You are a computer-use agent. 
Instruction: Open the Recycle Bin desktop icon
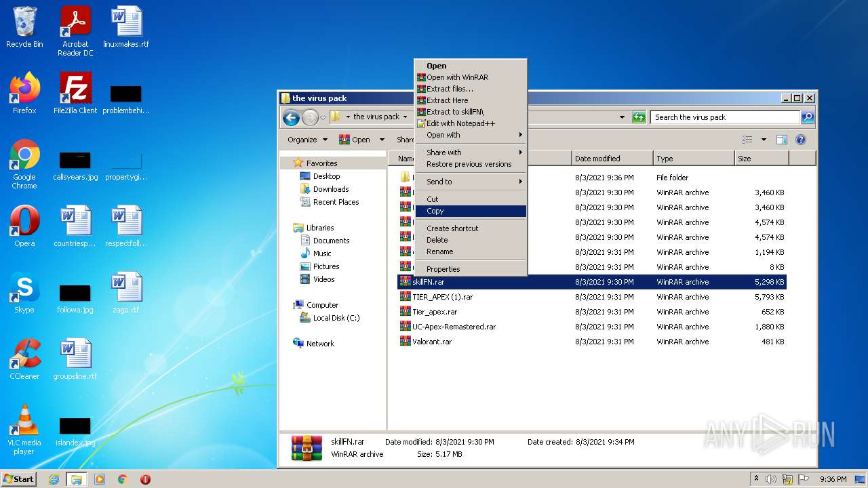click(24, 28)
